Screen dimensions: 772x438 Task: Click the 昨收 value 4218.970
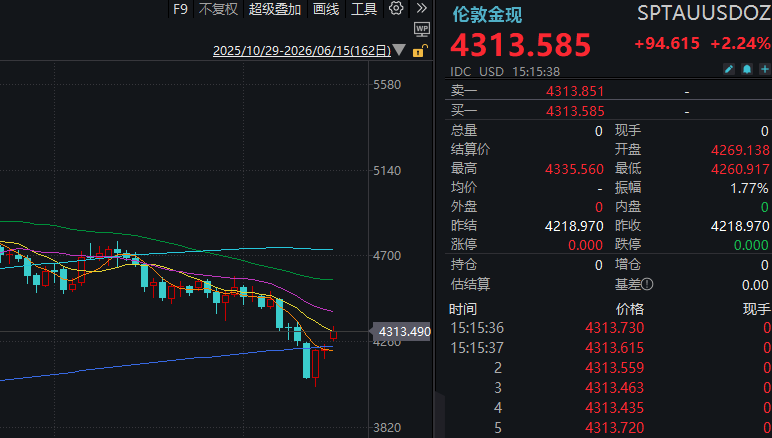tap(740, 226)
